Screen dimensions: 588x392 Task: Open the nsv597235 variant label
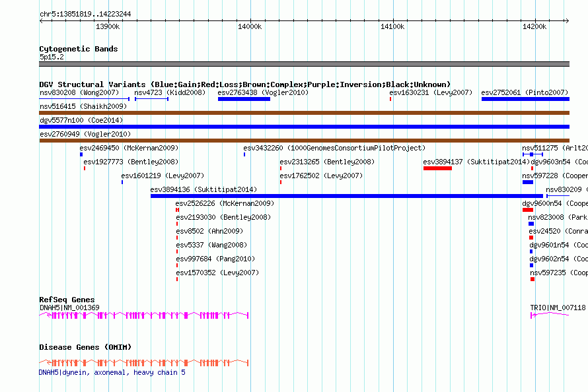coord(559,273)
